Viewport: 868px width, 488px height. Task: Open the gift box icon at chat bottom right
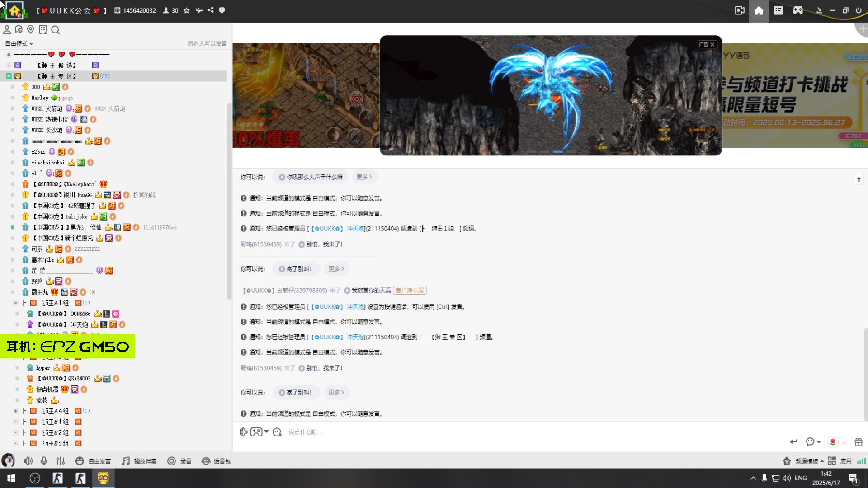[x=859, y=441]
